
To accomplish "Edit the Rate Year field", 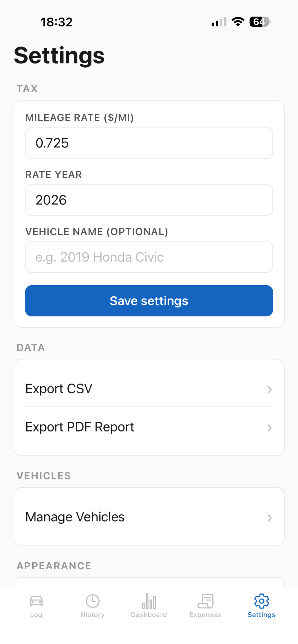I will coord(149,200).
